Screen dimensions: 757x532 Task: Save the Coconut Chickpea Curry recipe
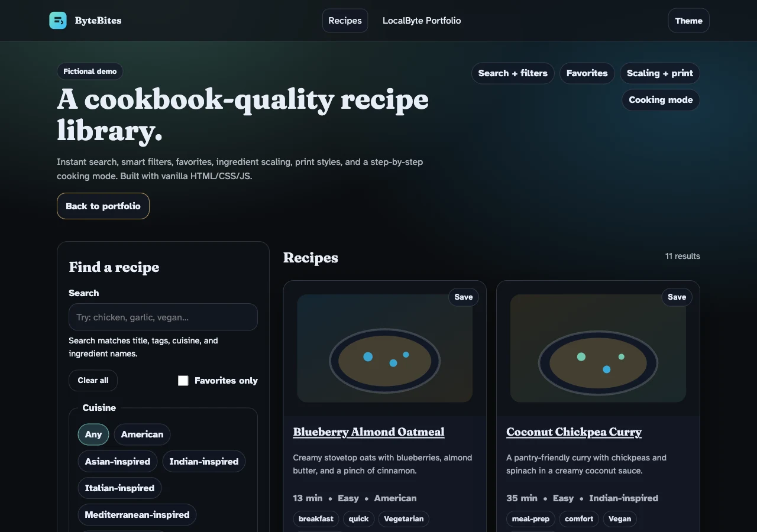coord(677,297)
